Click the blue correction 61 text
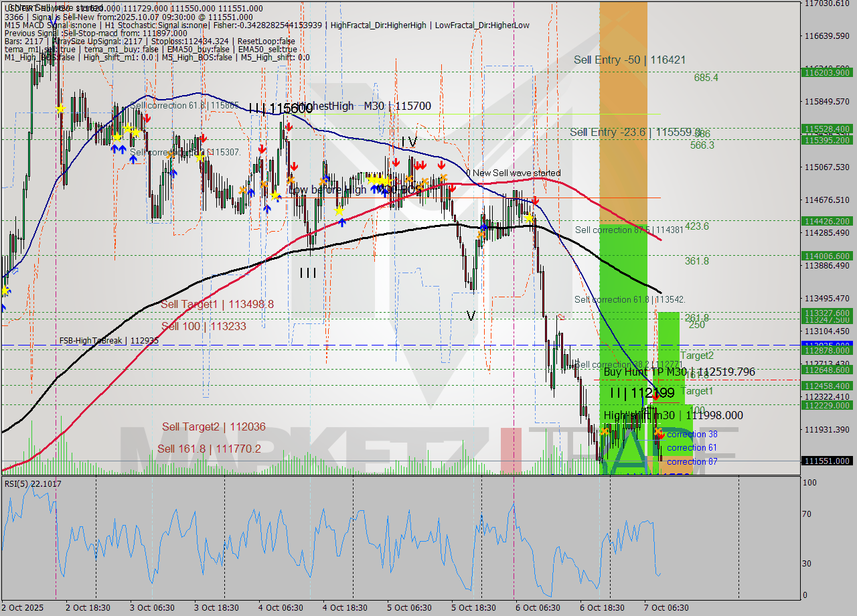 coord(692,447)
